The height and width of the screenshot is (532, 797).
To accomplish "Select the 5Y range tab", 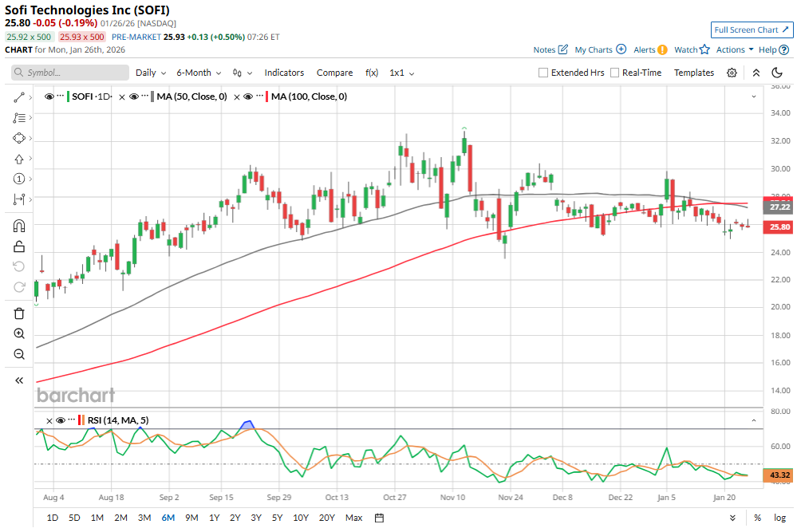I will pyautogui.click(x=277, y=518).
